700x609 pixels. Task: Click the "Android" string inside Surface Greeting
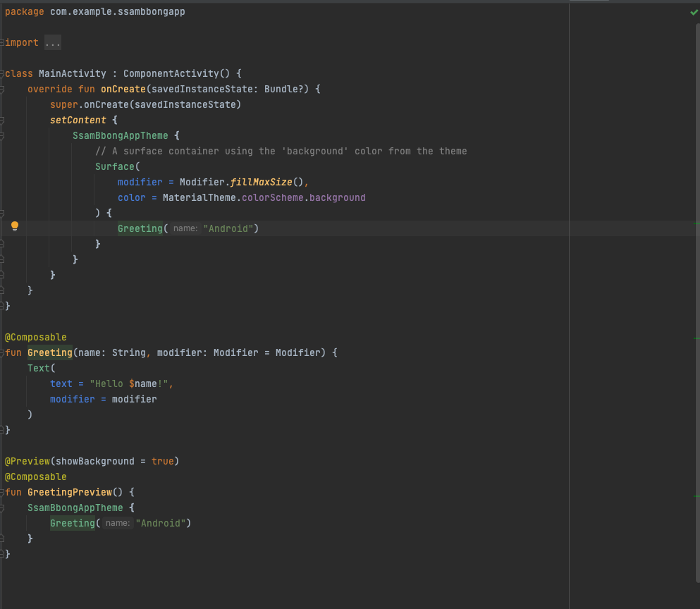pos(228,228)
